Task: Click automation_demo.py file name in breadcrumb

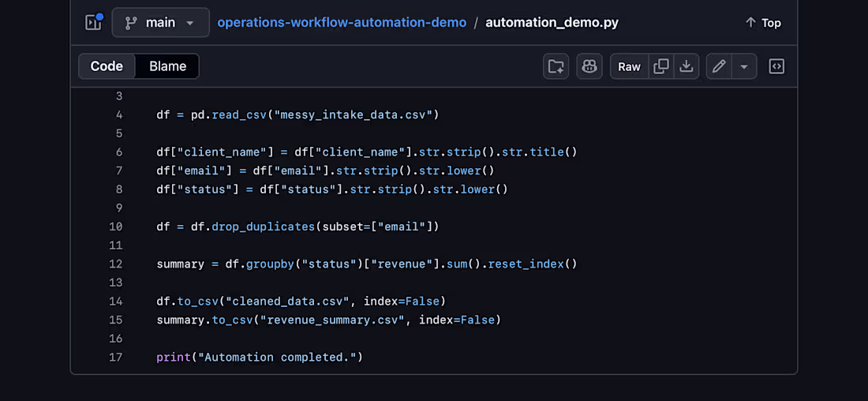Action: 552,23
